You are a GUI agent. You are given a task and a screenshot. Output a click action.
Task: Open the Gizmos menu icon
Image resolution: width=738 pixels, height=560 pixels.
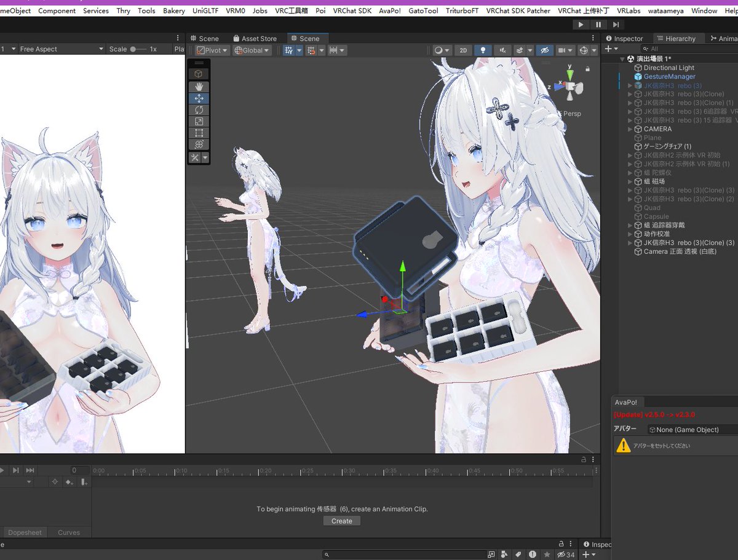coord(584,50)
